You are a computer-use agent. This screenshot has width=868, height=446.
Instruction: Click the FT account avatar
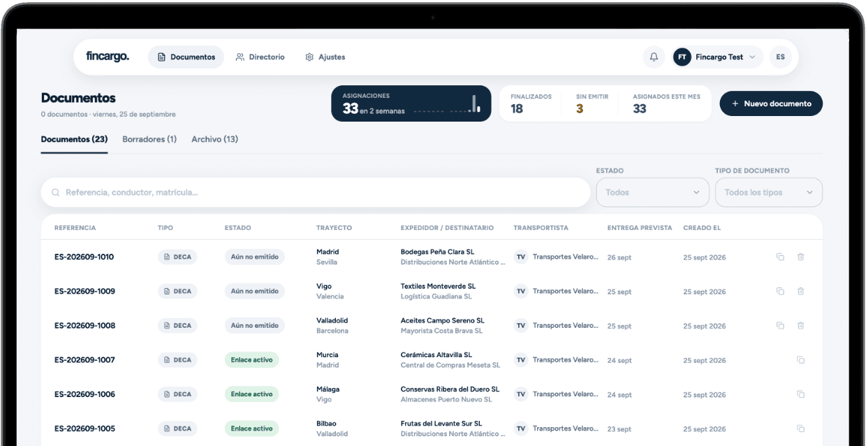[x=682, y=57]
